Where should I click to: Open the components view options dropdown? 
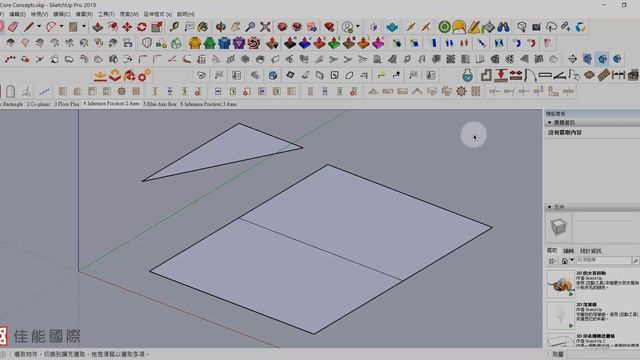click(552, 260)
